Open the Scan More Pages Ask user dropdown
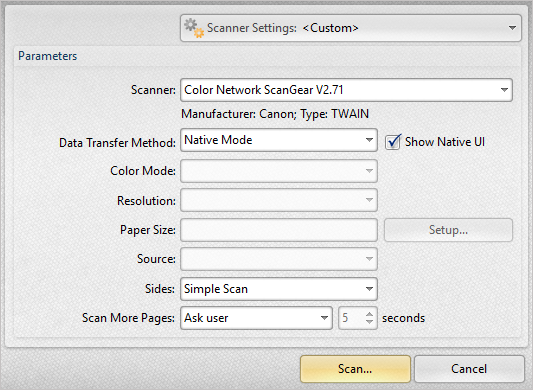 point(256,318)
